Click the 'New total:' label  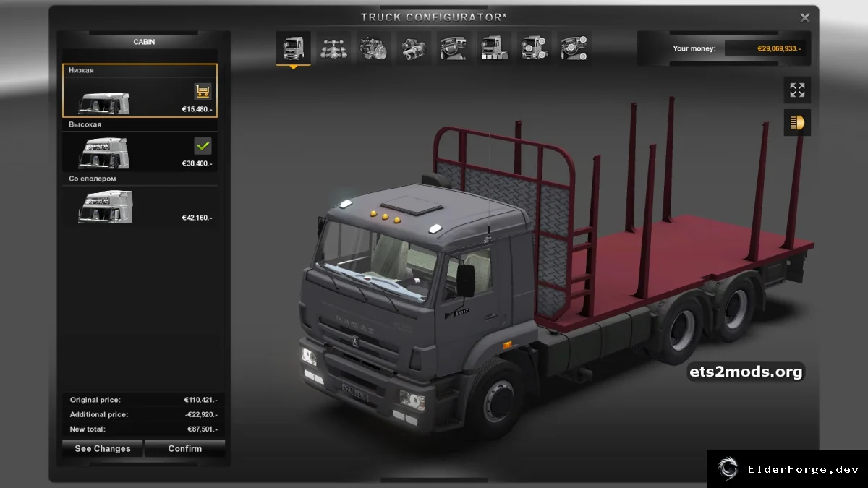click(x=88, y=429)
